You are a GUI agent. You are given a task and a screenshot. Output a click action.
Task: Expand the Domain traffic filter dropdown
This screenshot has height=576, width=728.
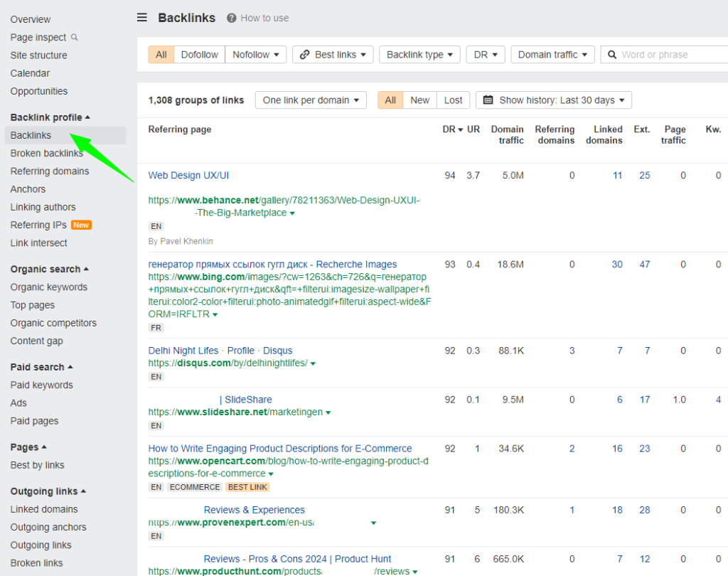pyautogui.click(x=552, y=55)
